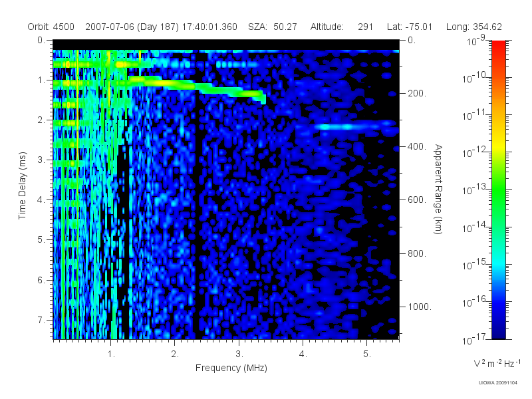Click the 'SZA: 50.27' value
This screenshot has width=532, height=399.
coord(273,27)
